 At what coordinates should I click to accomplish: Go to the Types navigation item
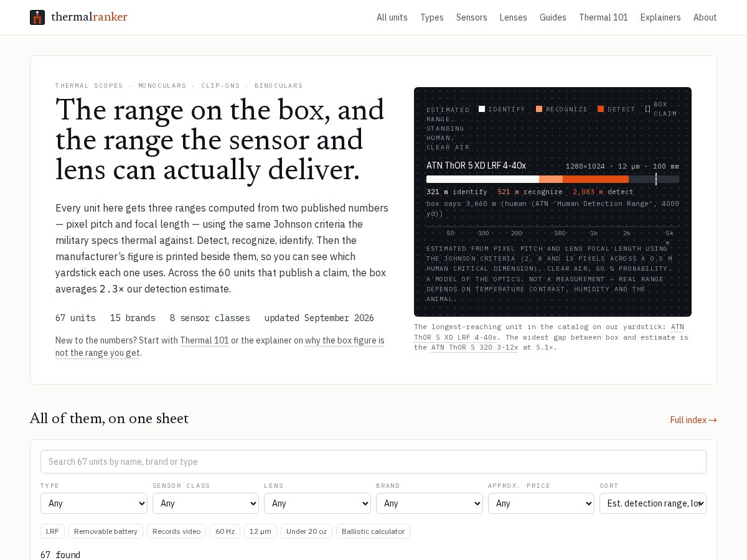(x=432, y=17)
